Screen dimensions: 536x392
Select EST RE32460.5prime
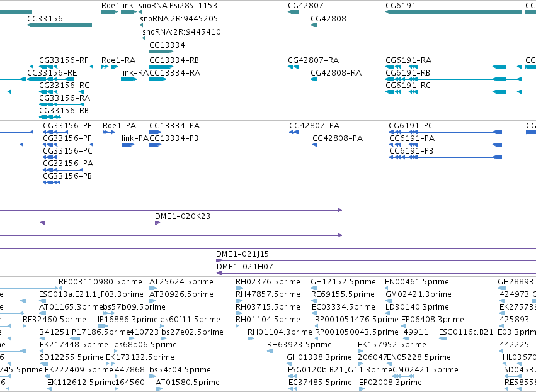(54, 320)
